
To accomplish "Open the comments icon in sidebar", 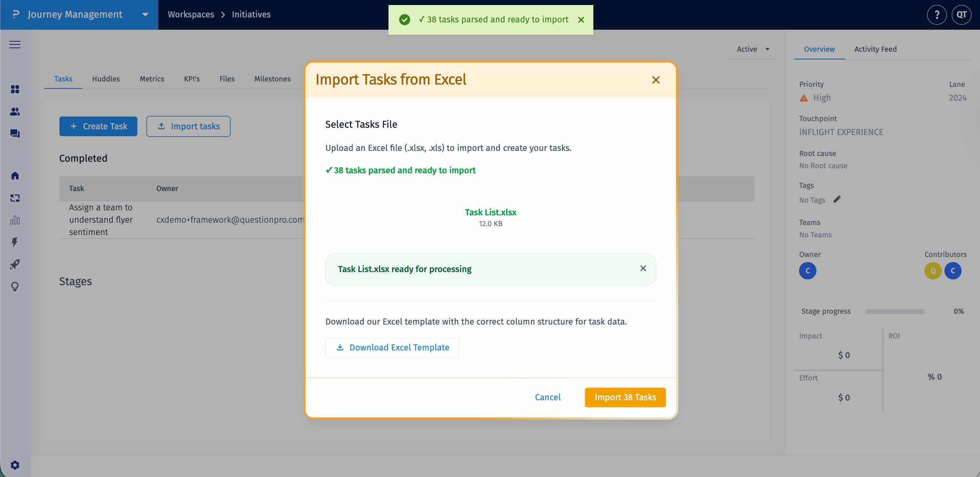I will (x=15, y=134).
